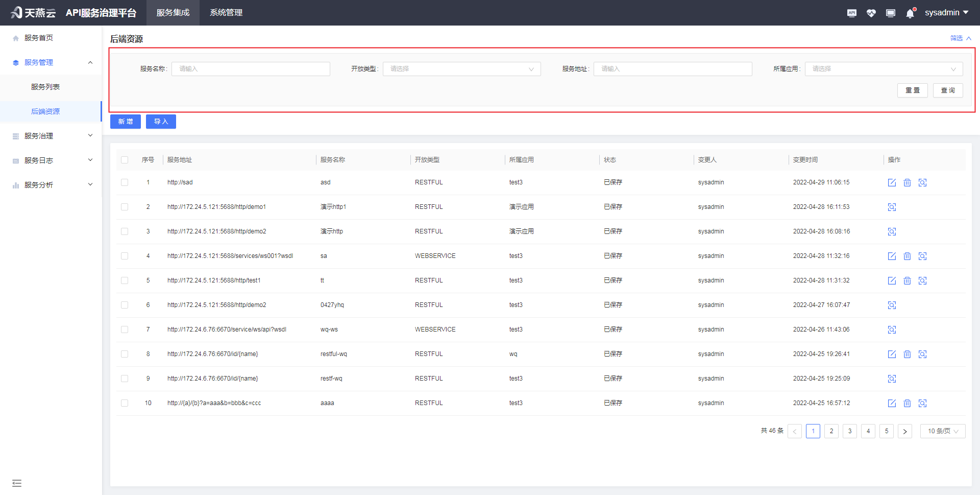Screen dimensions: 980x495
Task: Switch to the 系统管理 top tab
Action: pyautogui.click(x=226, y=13)
